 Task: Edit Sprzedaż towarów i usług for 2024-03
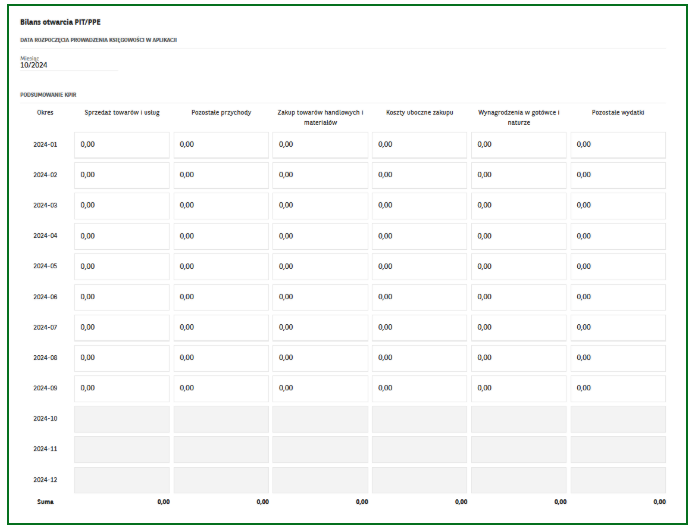tap(122, 206)
